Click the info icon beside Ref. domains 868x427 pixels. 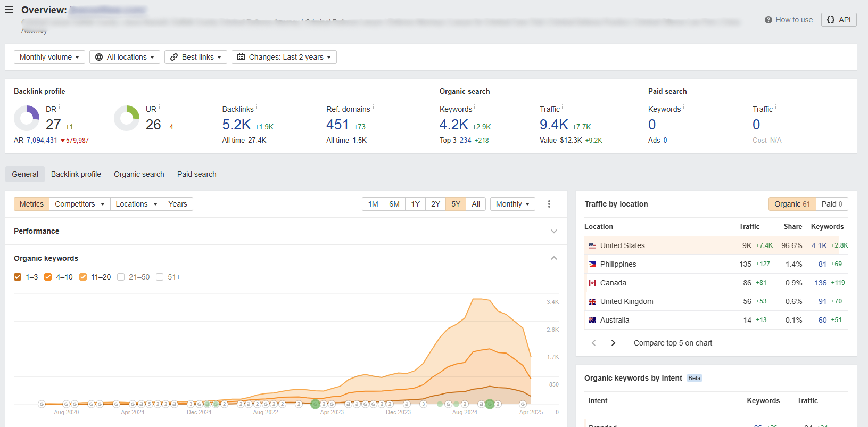click(x=373, y=107)
